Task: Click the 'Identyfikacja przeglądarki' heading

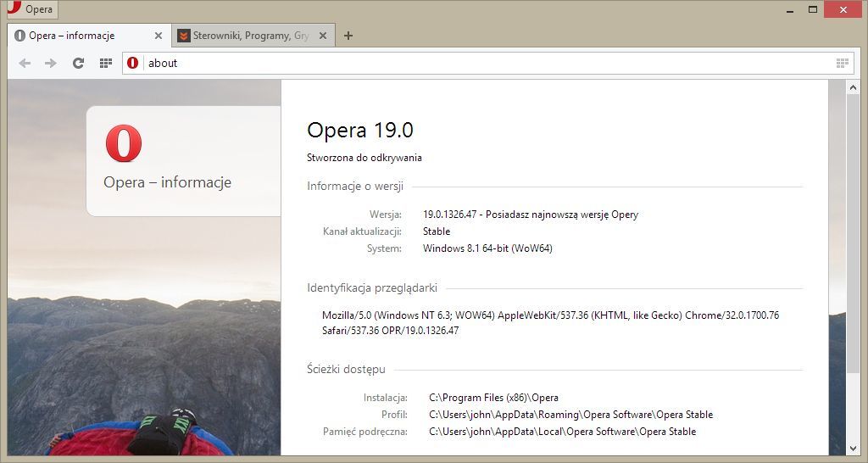Action: click(372, 288)
